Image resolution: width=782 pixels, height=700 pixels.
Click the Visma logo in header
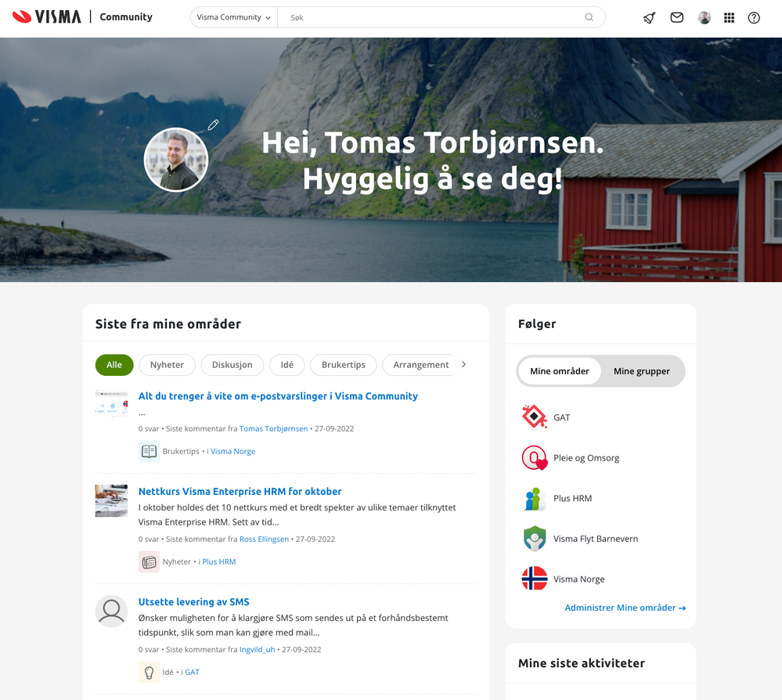click(x=46, y=17)
